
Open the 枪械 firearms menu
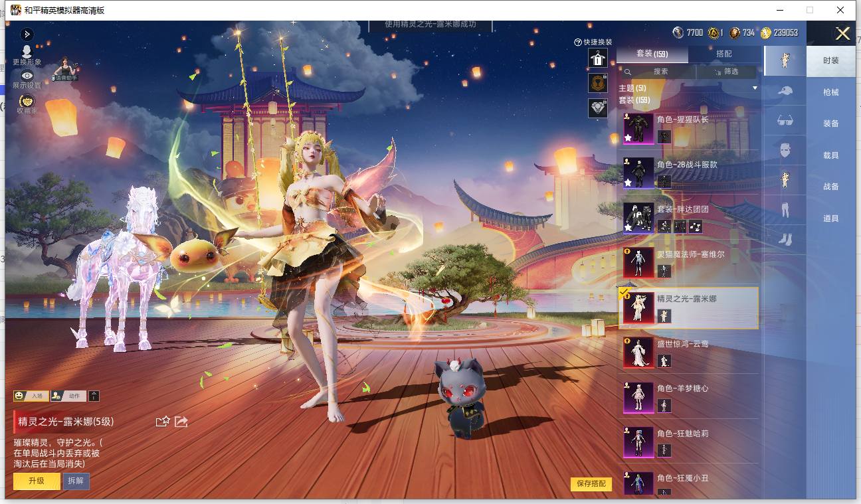tap(830, 92)
